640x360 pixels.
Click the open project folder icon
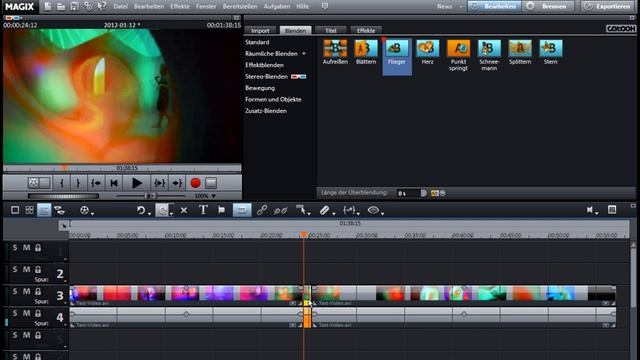point(61,6)
